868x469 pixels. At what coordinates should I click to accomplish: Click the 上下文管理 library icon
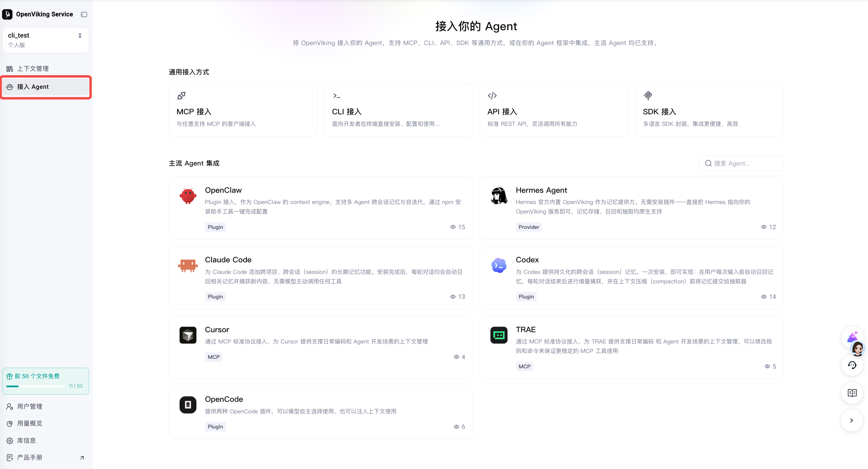click(10, 69)
